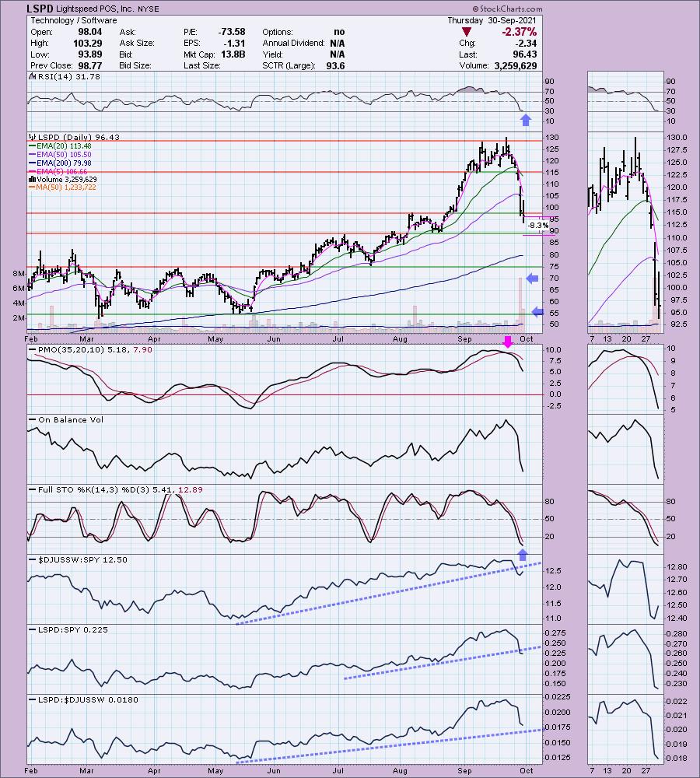The image size is (700, 778).
Task: Click the RSI(14) 31.78 indicator label
Action: [x=68, y=76]
